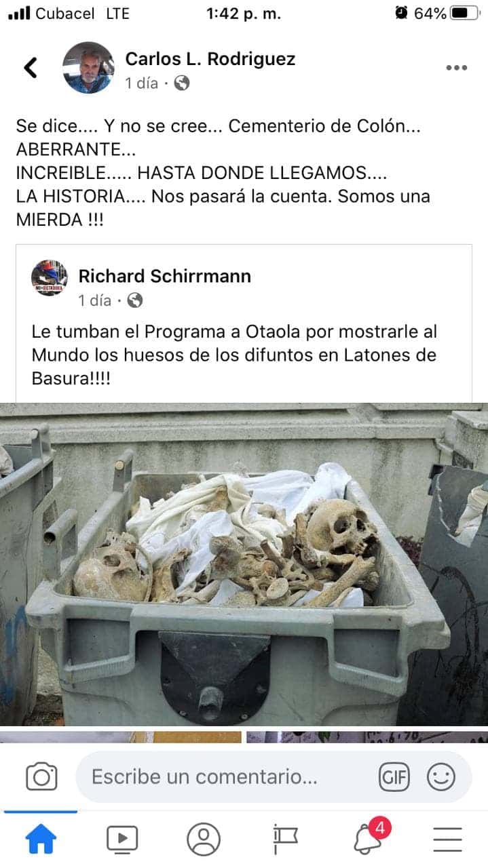Go to the Home feed tab

(41, 840)
